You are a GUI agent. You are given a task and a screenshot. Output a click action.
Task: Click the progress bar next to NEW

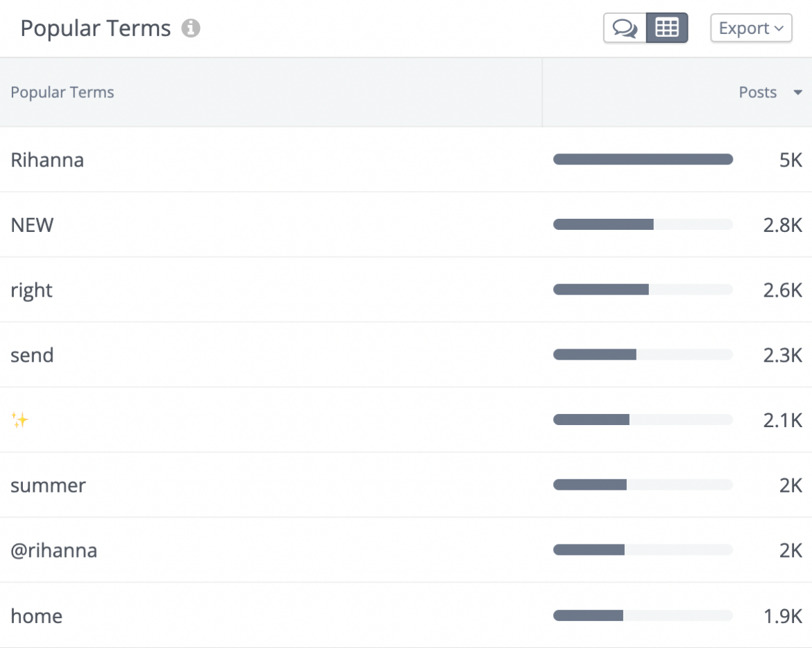[642, 224]
